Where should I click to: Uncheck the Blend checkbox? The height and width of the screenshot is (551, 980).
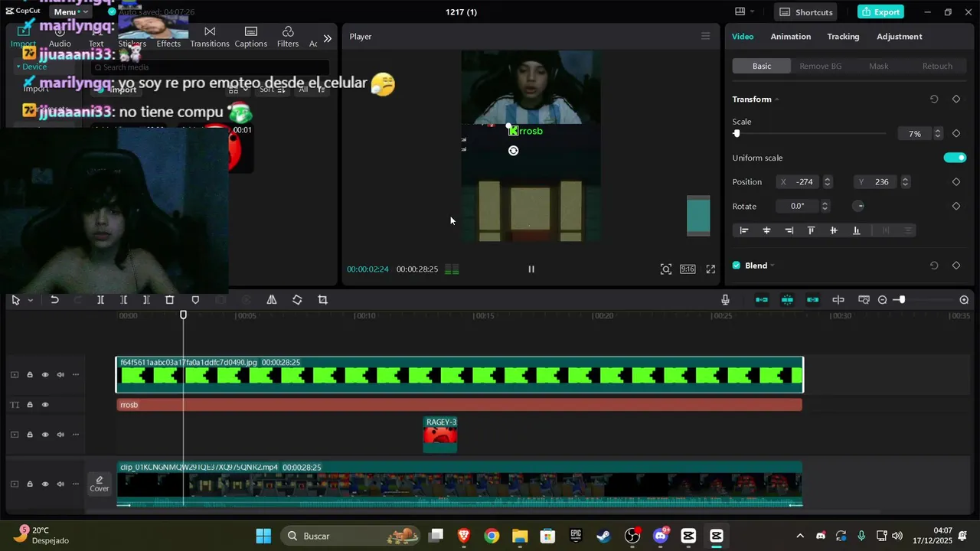pos(737,266)
